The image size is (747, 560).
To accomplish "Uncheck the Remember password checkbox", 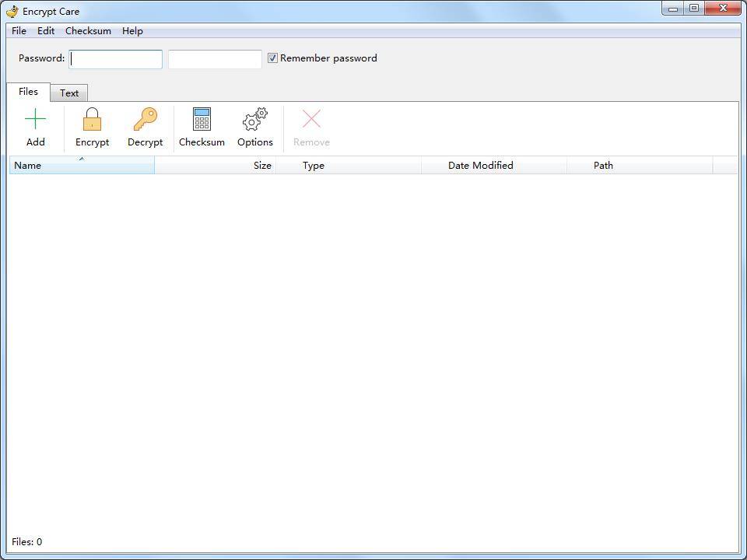I will point(272,58).
